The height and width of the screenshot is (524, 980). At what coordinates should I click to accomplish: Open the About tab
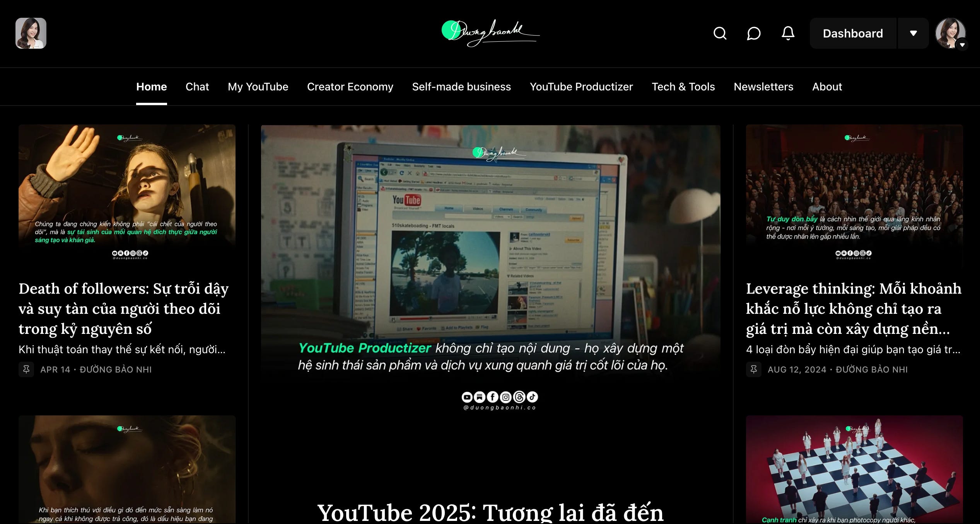coord(827,87)
